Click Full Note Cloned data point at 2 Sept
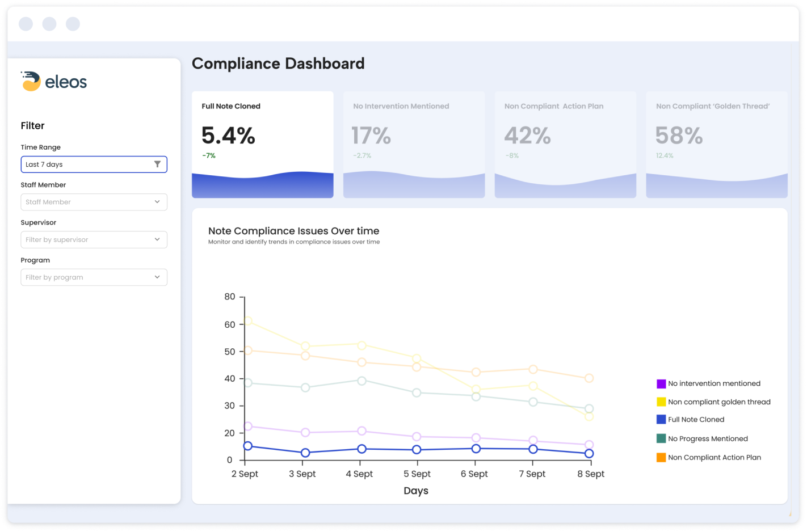The height and width of the screenshot is (532, 807). pyautogui.click(x=248, y=446)
